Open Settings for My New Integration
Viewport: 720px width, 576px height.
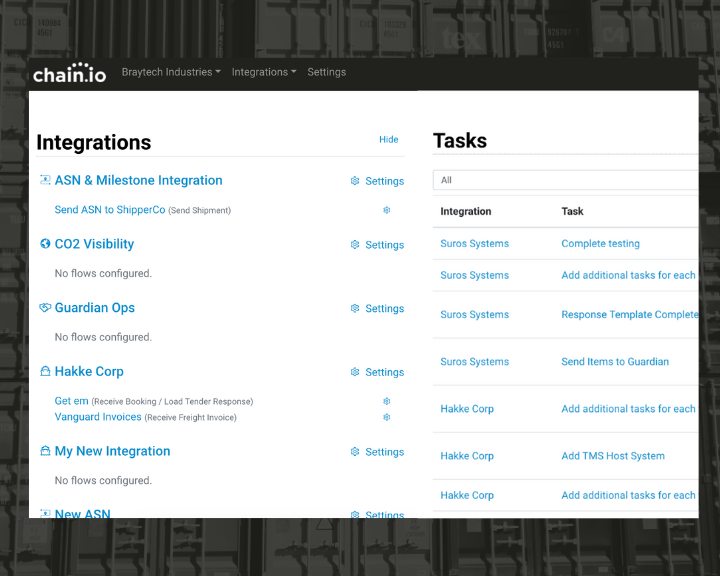384,452
